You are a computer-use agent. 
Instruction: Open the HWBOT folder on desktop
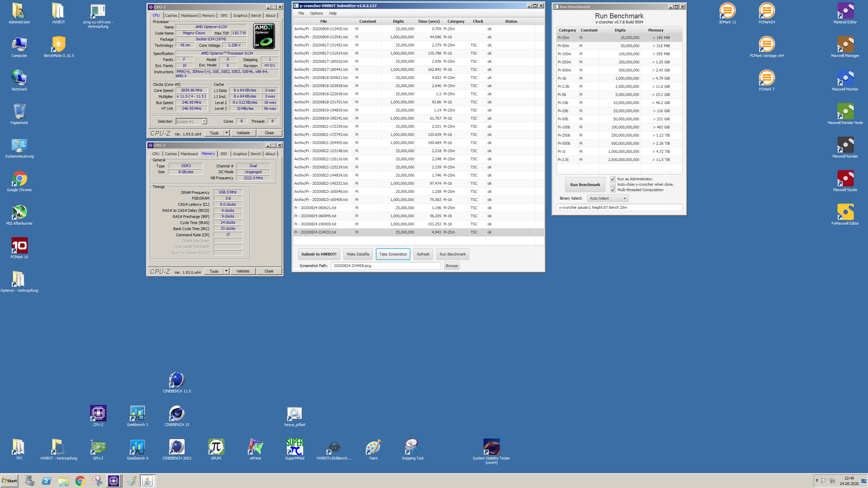point(58,14)
